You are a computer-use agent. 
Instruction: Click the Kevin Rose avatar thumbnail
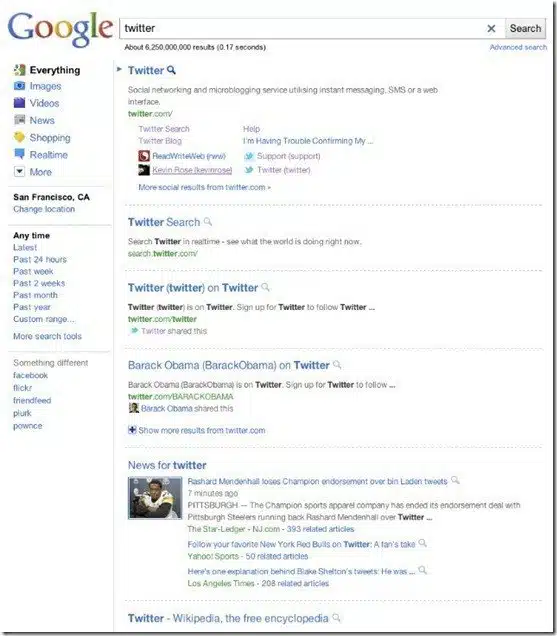144,170
